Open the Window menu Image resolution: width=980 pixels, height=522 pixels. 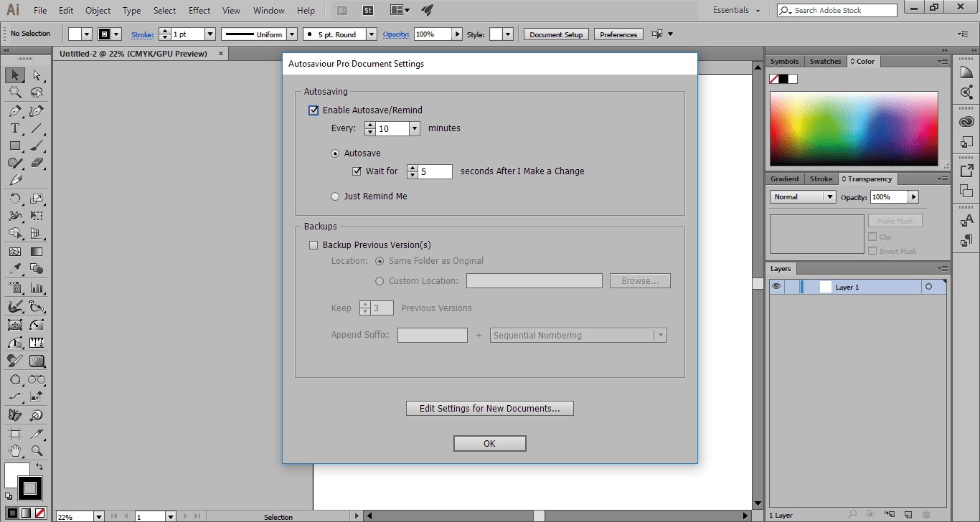[269, 11]
